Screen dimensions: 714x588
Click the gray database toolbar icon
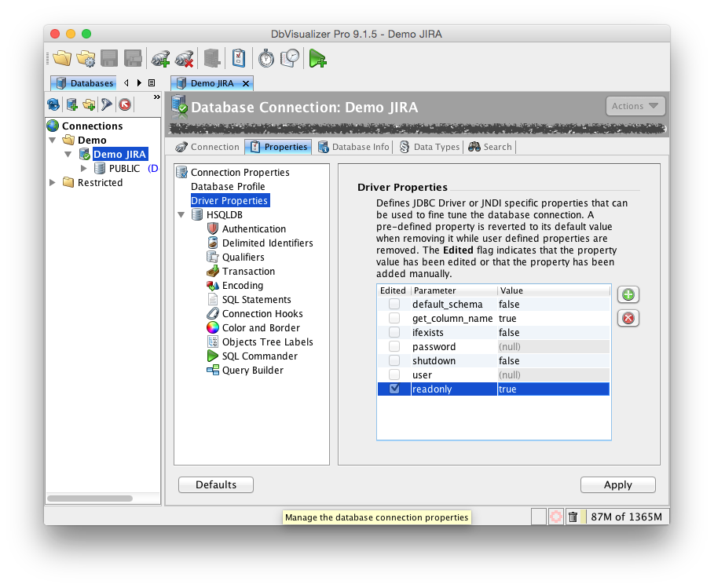tap(212, 58)
